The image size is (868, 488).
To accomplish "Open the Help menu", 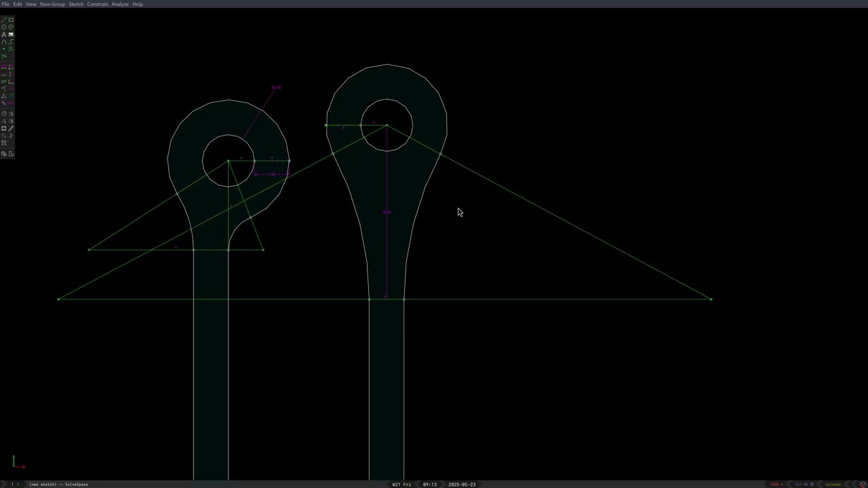I will pyautogui.click(x=138, y=4).
